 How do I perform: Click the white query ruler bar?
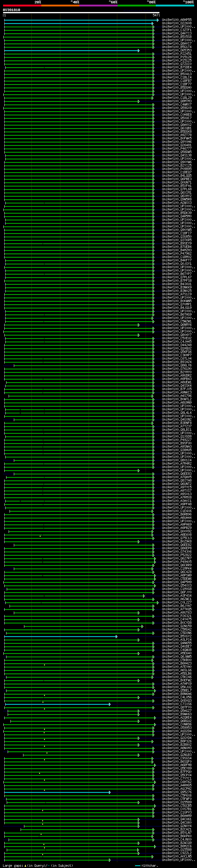tap(81, 13)
